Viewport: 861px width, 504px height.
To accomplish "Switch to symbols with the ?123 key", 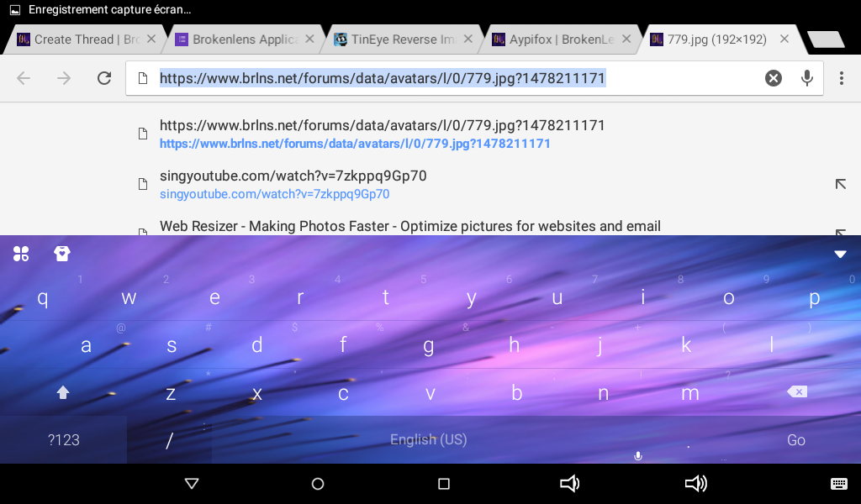I will click(x=64, y=440).
